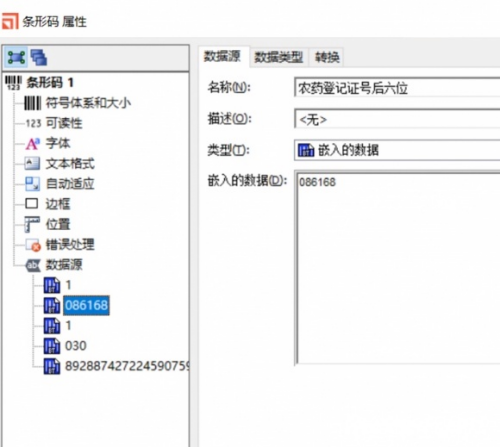500x447 pixels.
Task: Select 边框 in the property tree
Action: [x=58, y=204]
